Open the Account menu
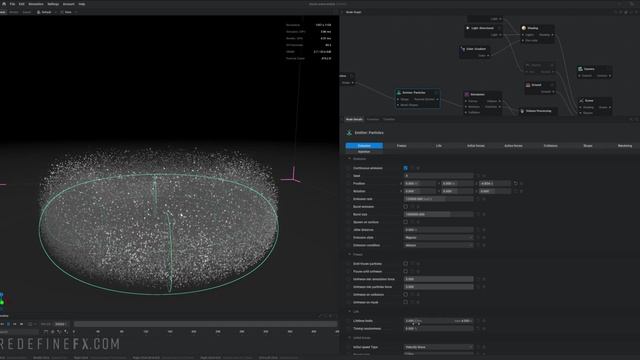 [69, 4]
